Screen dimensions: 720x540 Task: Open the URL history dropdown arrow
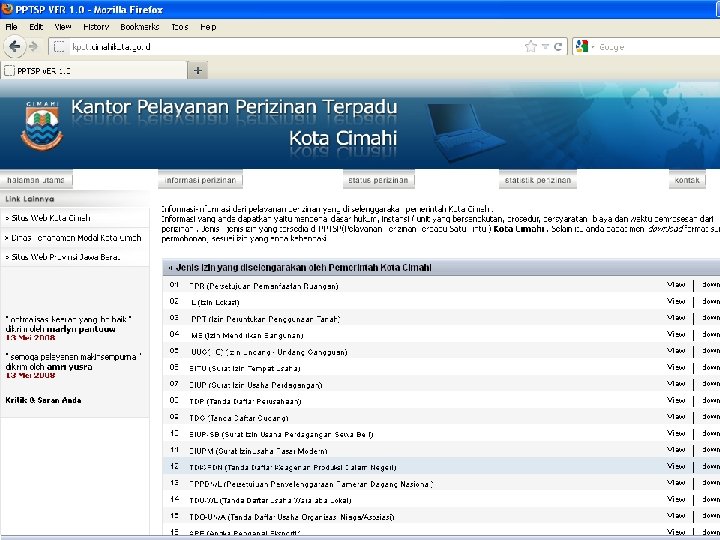point(545,46)
